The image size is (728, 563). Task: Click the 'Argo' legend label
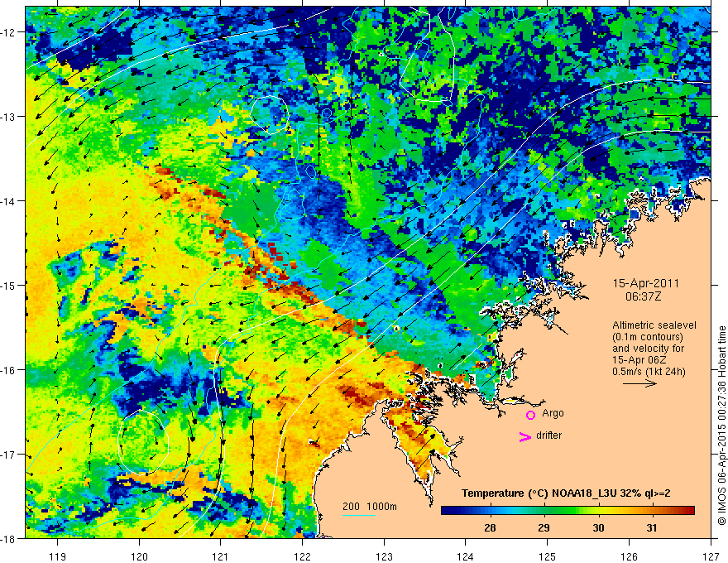tap(553, 413)
